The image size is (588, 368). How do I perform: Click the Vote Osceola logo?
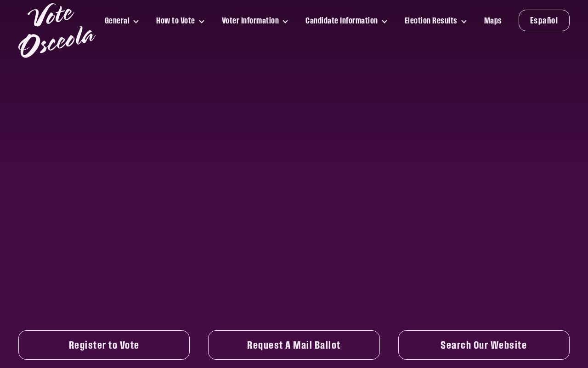57,30
